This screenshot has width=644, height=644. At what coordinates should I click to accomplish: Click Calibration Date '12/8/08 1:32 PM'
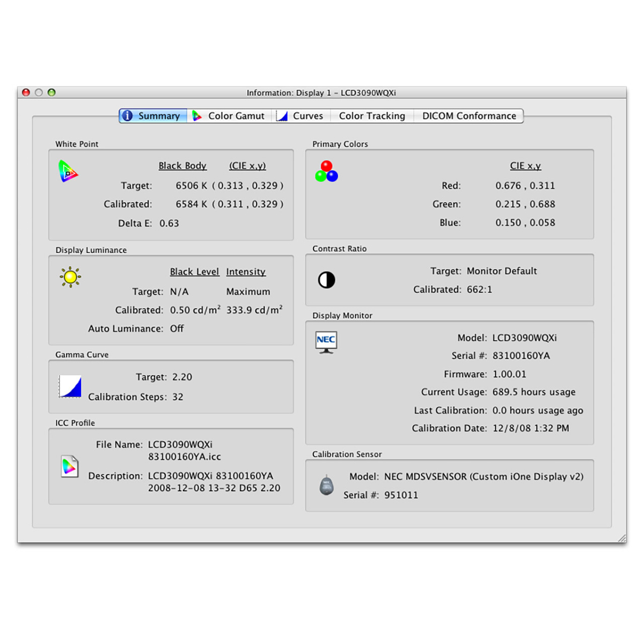coord(531,428)
